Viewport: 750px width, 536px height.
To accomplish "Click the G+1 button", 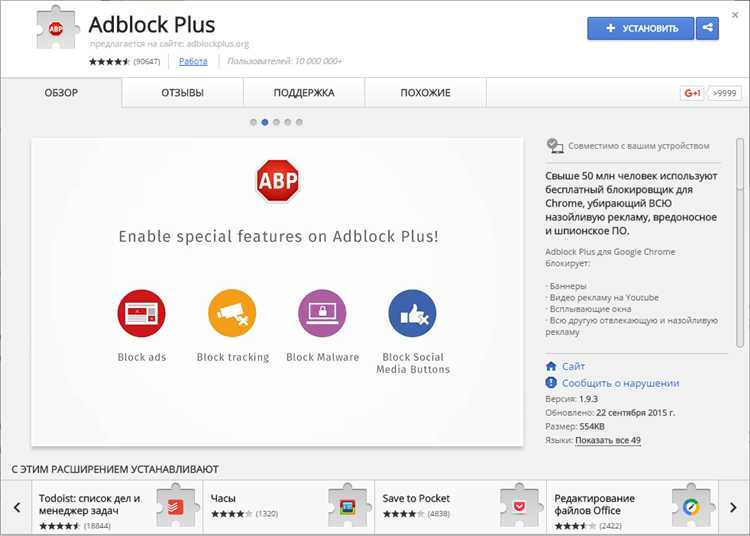I will click(692, 93).
